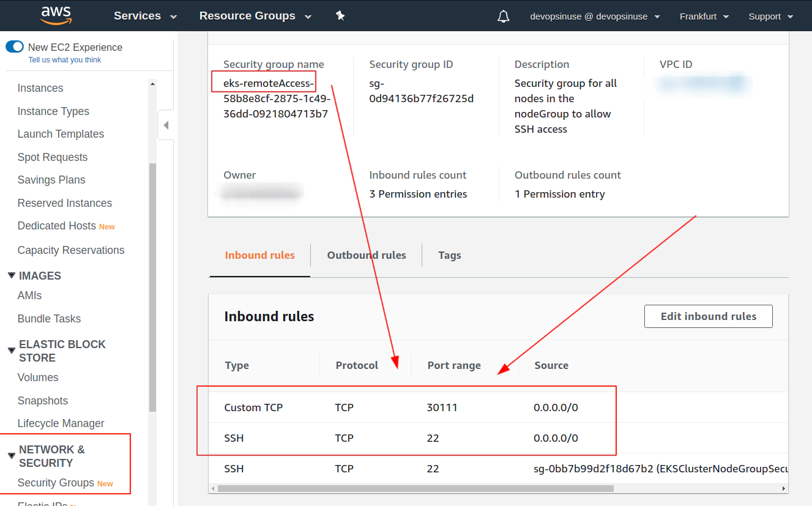
Task: Collapse the NETWORK & SECURITY section triangle
Action: coord(12,456)
